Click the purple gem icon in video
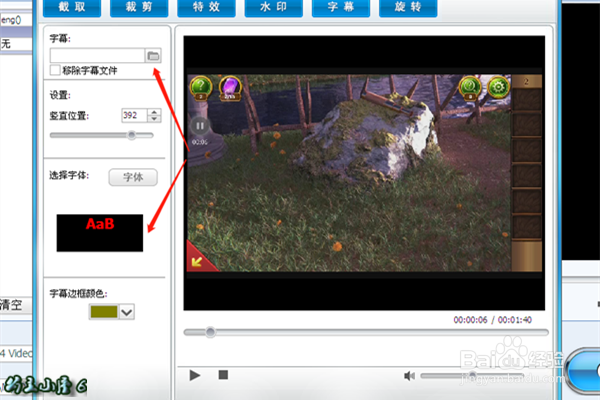This screenshot has width=600, height=400. [x=230, y=88]
